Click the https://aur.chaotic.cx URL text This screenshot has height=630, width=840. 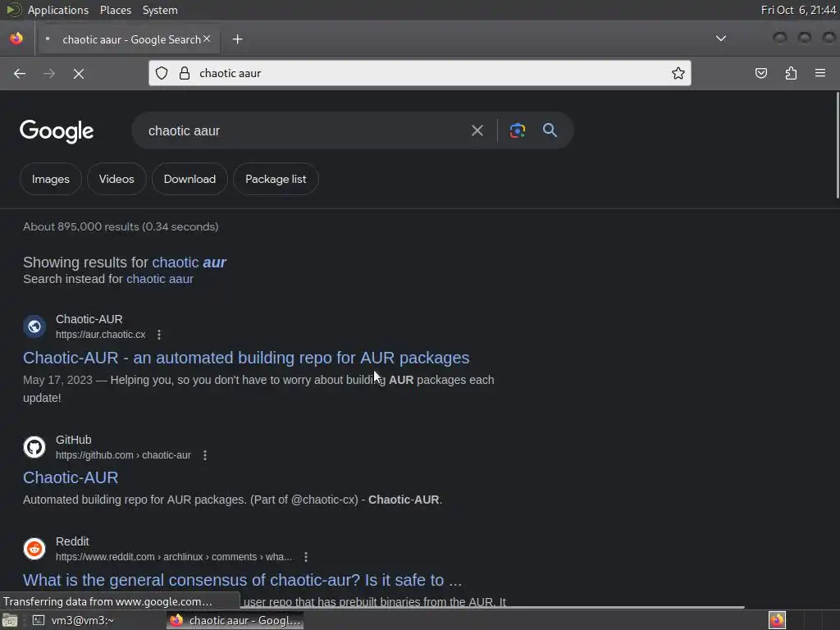coord(101,335)
